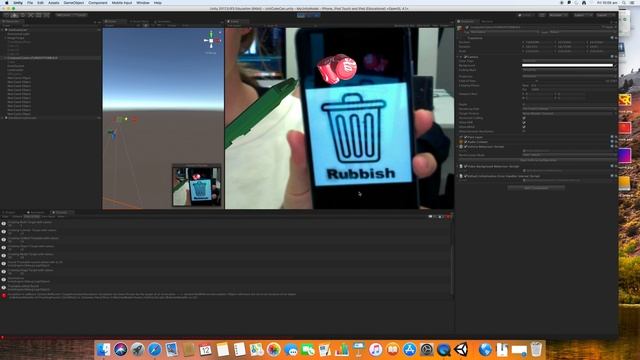Screen dimensions: 640x360
Task: Click the Add Component button
Action: pyautogui.click(x=536, y=188)
